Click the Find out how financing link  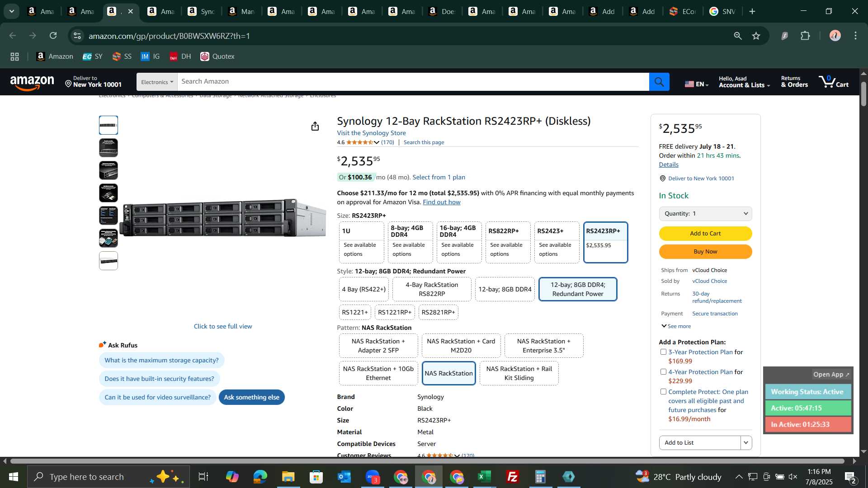pos(441,202)
